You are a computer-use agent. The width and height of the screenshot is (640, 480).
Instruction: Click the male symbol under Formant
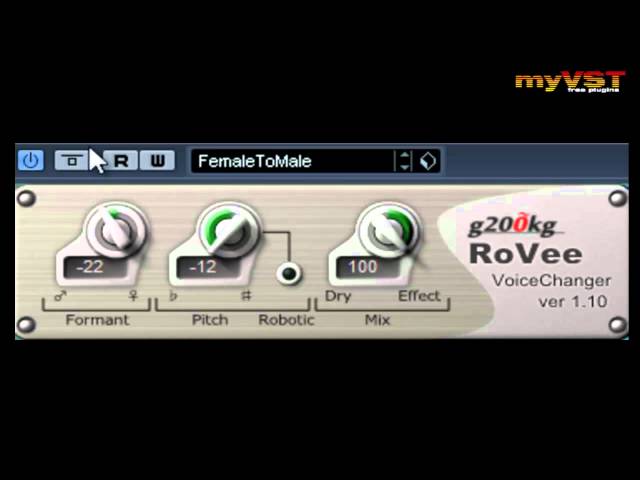tap(60, 296)
